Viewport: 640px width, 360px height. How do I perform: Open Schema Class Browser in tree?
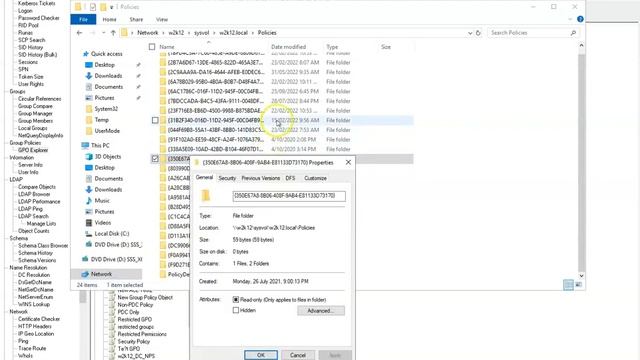(x=43, y=246)
